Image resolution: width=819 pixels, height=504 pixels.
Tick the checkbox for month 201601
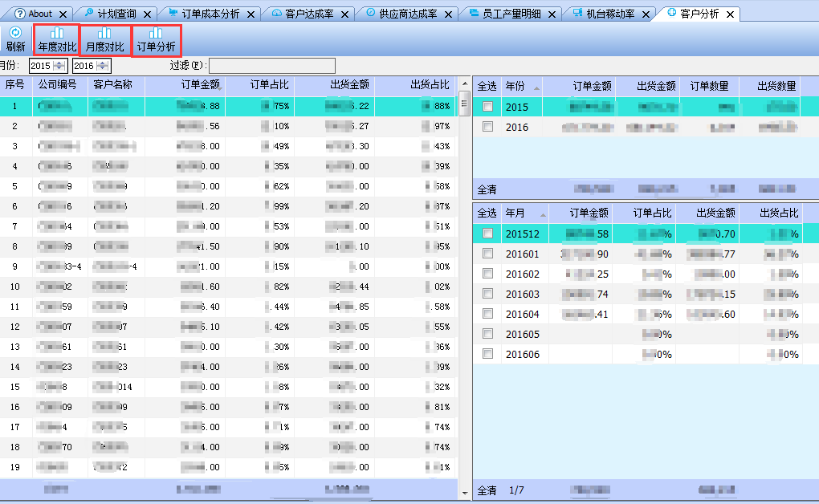point(487,254)
